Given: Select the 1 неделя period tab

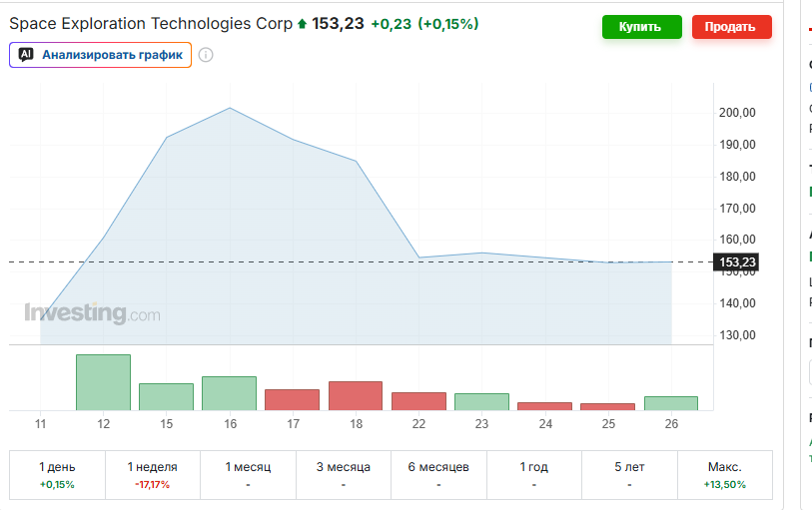Looking at the screenshot, I should pos(152,475).
